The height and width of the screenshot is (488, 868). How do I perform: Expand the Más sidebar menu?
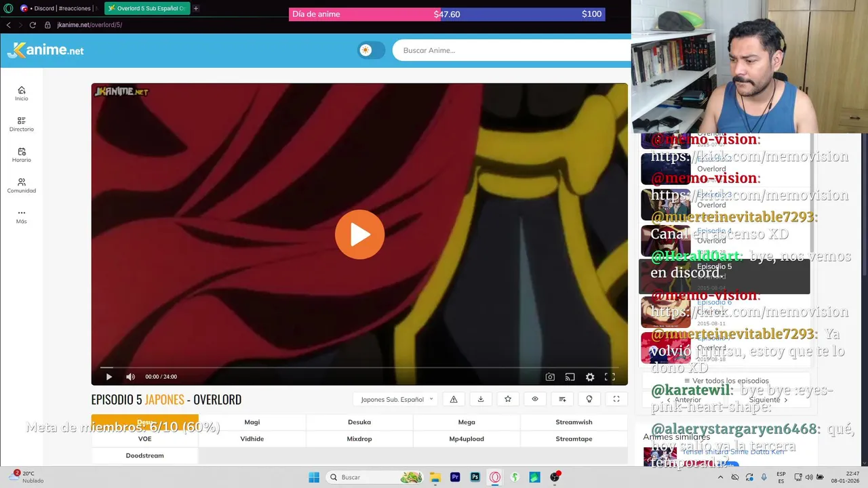22,216
